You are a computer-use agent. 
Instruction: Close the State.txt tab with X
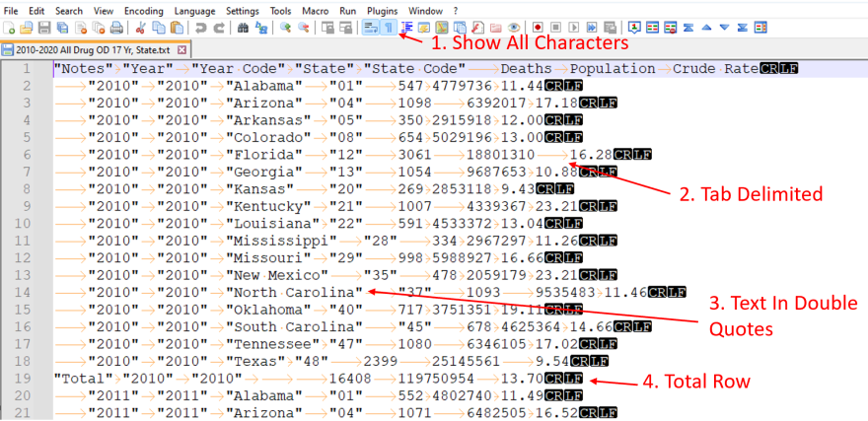coord(182,49)
